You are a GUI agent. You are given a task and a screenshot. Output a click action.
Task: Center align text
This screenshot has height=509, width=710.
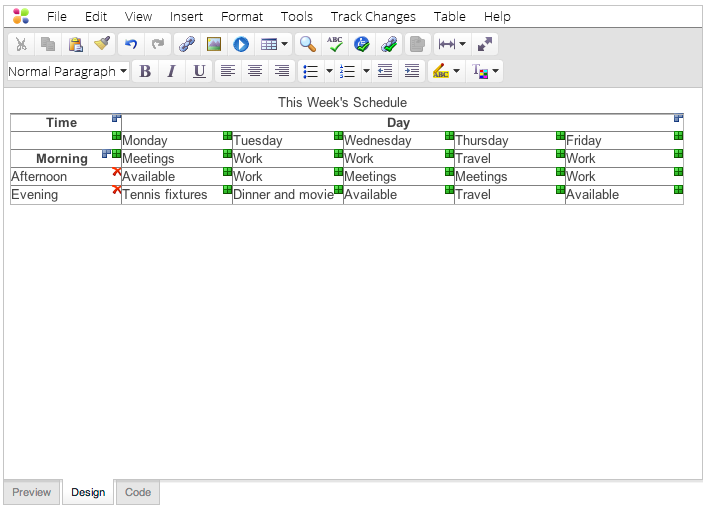tap(255, 71)
